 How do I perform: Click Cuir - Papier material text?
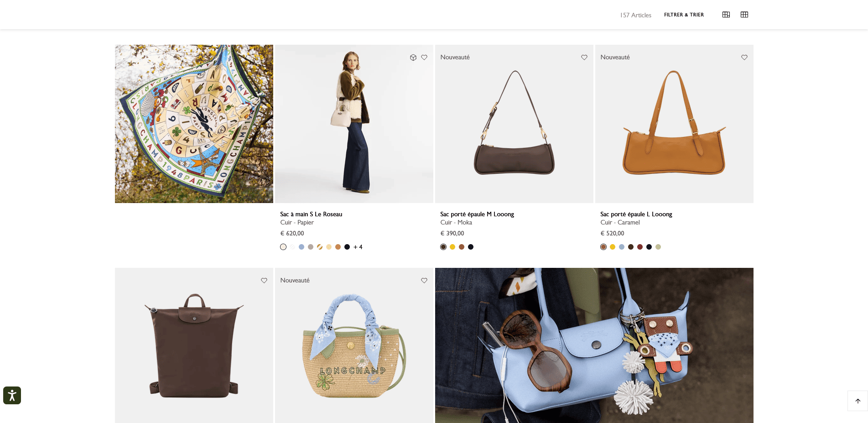(x=297, y=222)
